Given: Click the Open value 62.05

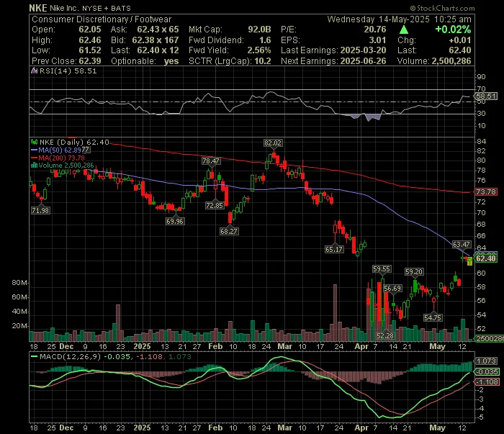Looking at the screenshot, I should click(x=90, y=30).
